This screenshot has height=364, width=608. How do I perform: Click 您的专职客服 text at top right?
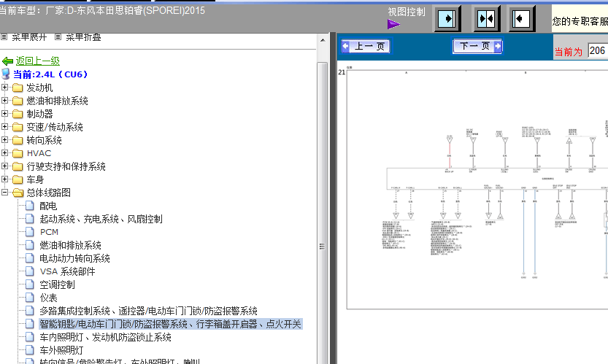pos(580,21)
